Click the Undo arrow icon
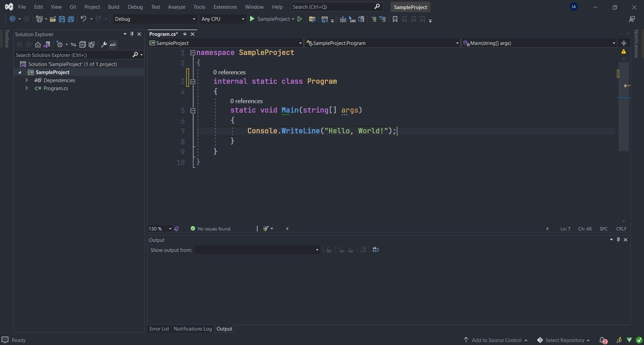644x345 pixels. tap(84, 19)
